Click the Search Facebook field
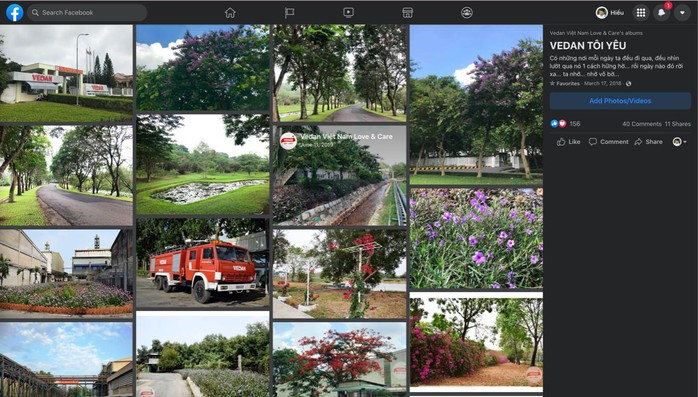 pos(87,12)
